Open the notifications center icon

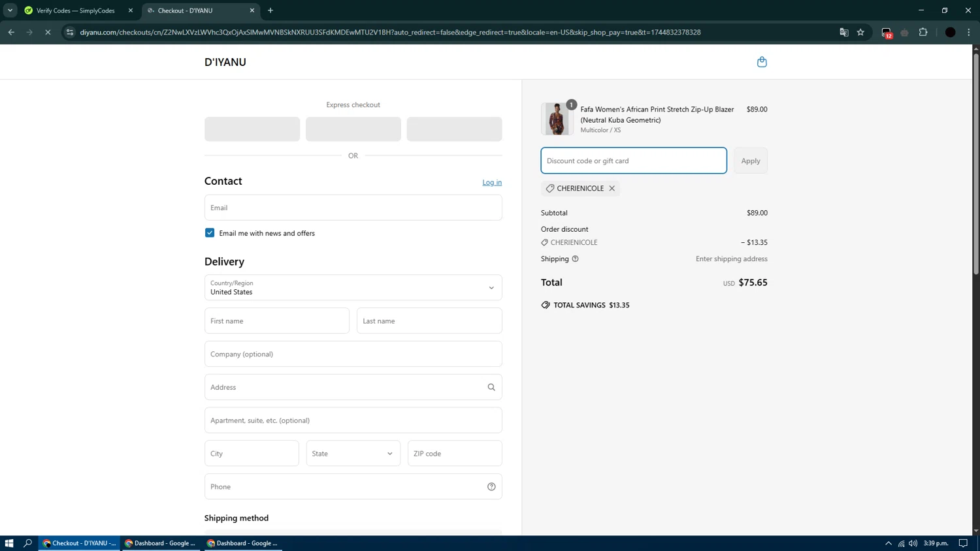(x=963, y=543)
